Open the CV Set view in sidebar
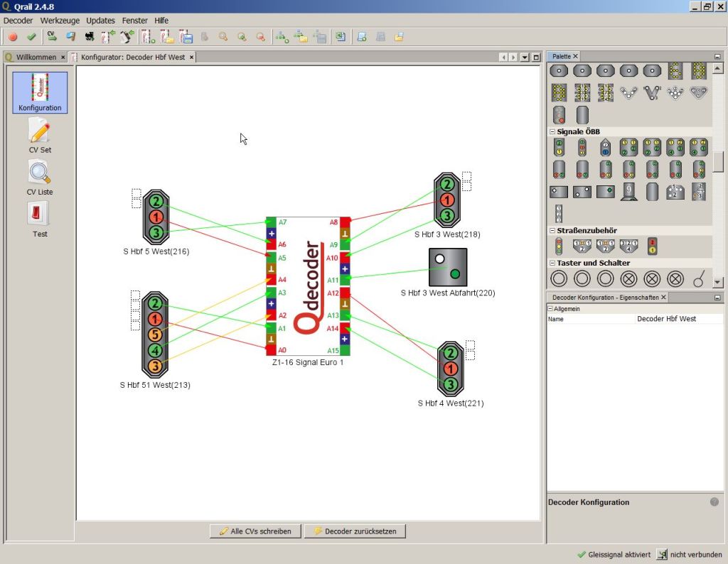728x564 pixels. (x=40, y=135)
